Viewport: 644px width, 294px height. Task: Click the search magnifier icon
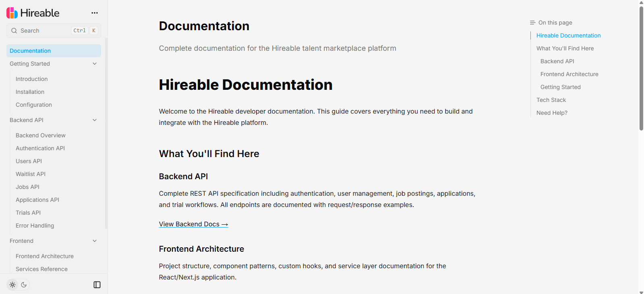tap(14, 31)
